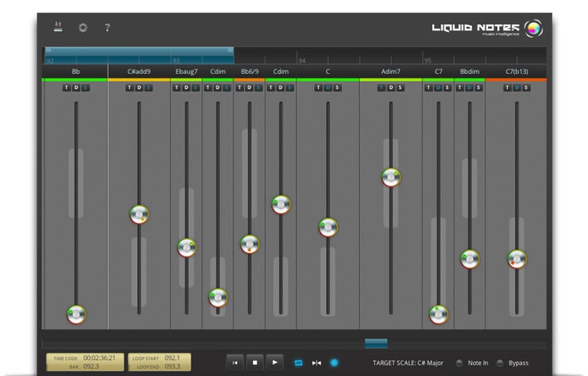Click the loop start value 092.1
Viewport: 588px width, 376px height.
tap(172, 357)
